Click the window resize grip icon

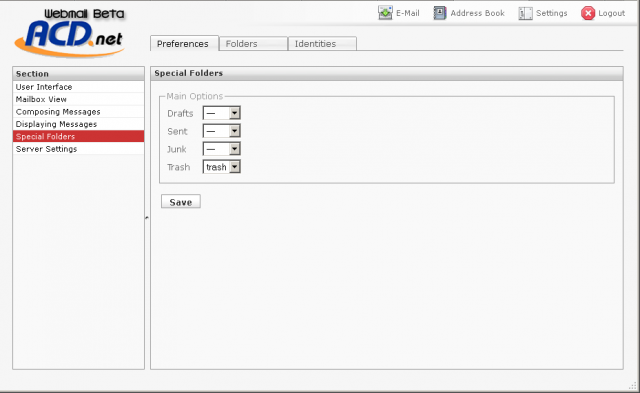click(633, 385)
